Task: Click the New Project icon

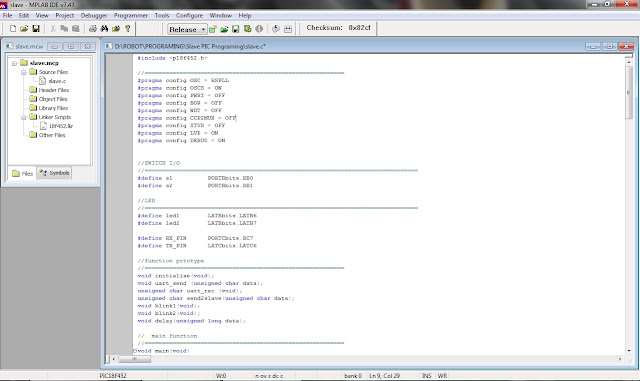Action: [212, 29]
